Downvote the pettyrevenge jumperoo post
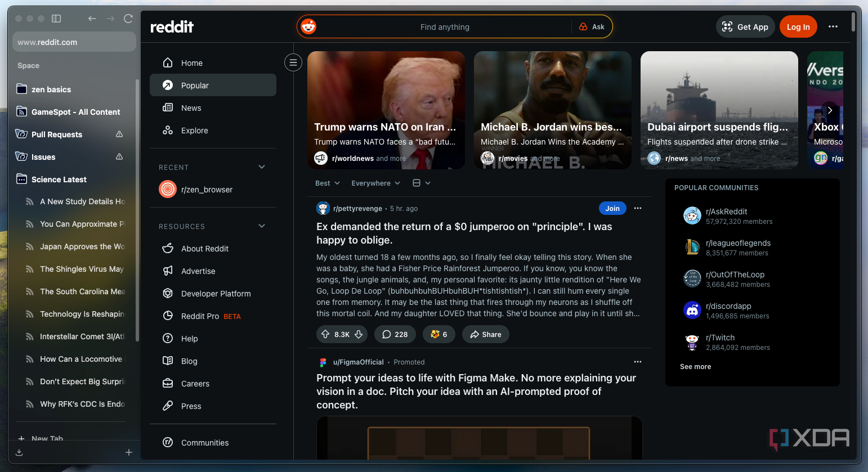Image resolution: width=868 pixels, height=472 pixels. pos(359,334)
